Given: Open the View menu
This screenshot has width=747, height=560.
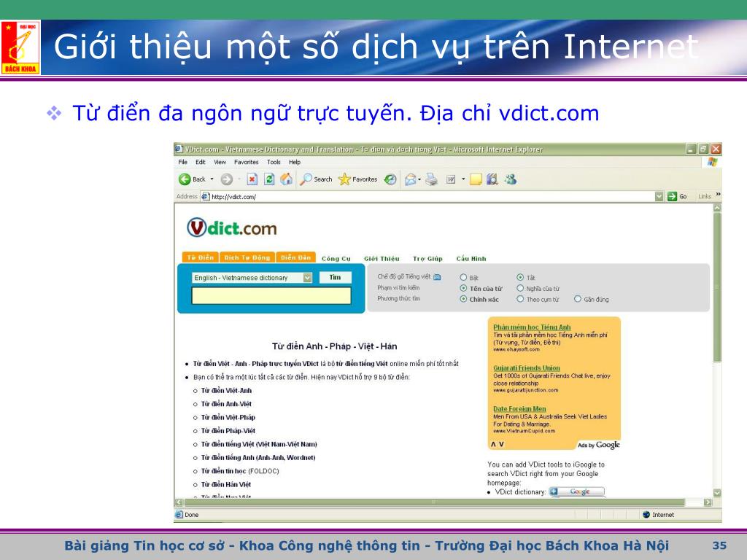Looking at the screenshot, I should (220, 163).
